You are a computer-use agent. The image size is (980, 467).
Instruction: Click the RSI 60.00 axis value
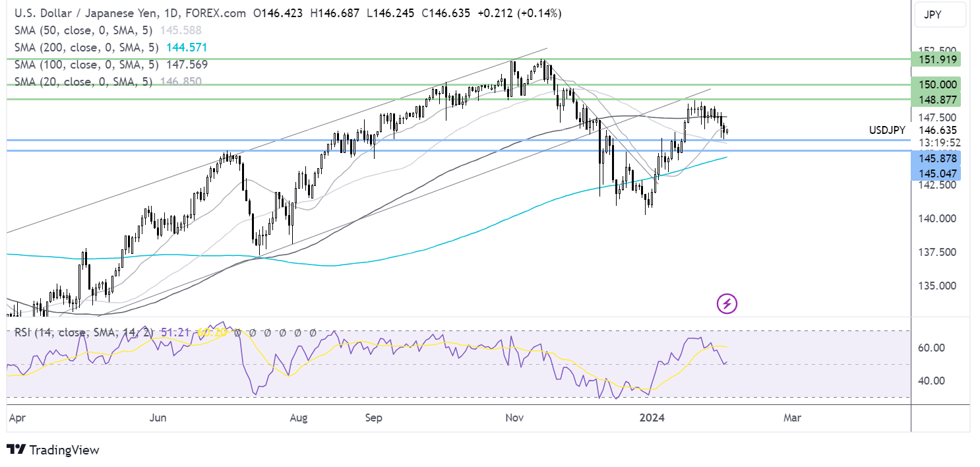[933, 348]
